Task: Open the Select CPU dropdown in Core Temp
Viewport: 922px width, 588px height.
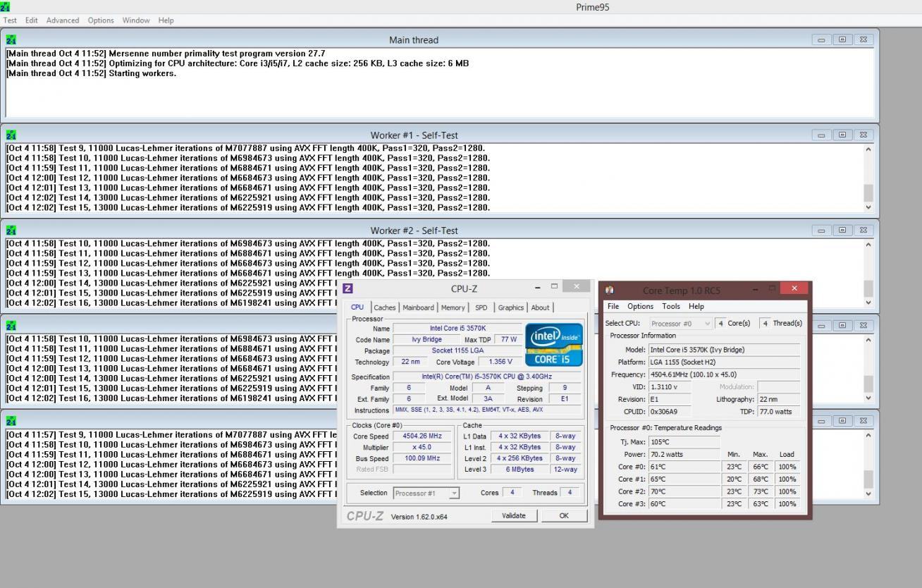Action: tap(681, 324)
